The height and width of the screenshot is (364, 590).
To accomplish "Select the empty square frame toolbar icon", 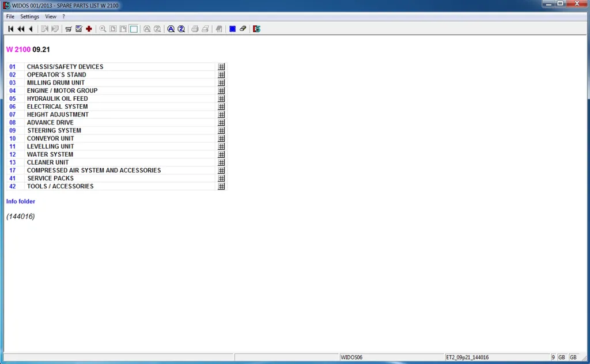I will (x=134, y=29).
